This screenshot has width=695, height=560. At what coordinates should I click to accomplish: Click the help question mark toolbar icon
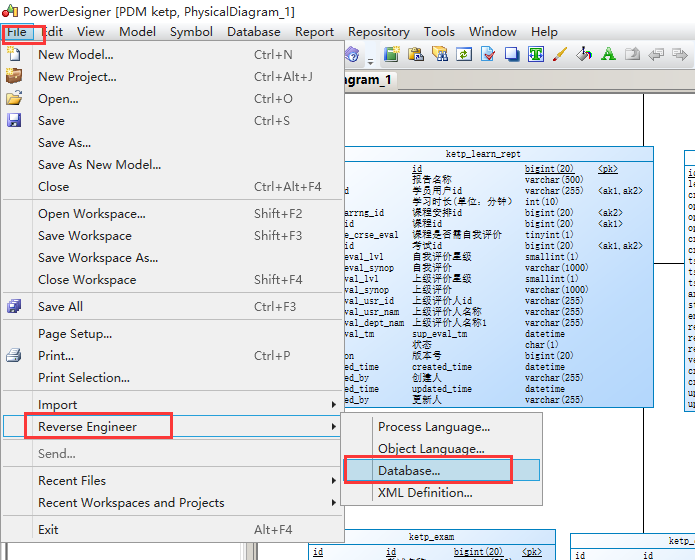[x=352, y=55]
